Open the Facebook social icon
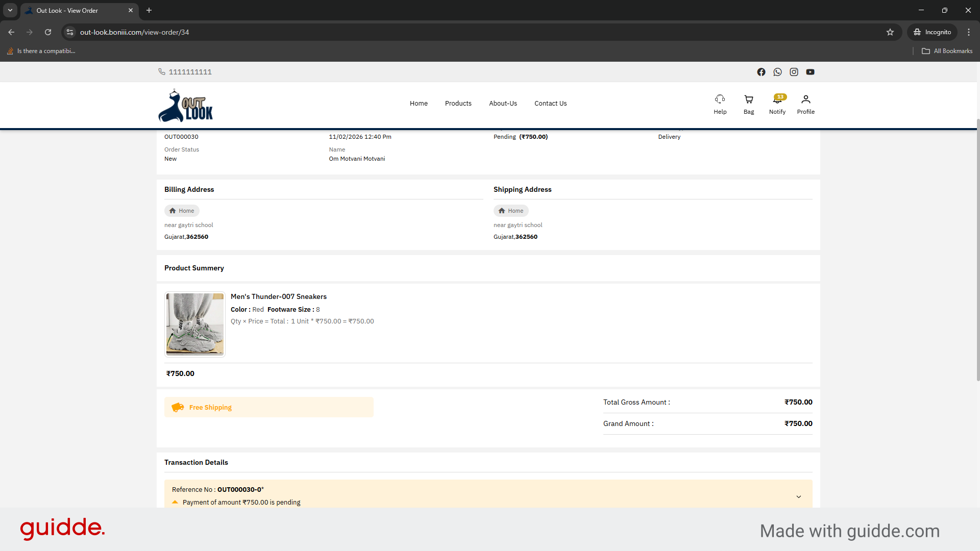The width and height of the screenshot is (980, 551). tap(761, 72)
